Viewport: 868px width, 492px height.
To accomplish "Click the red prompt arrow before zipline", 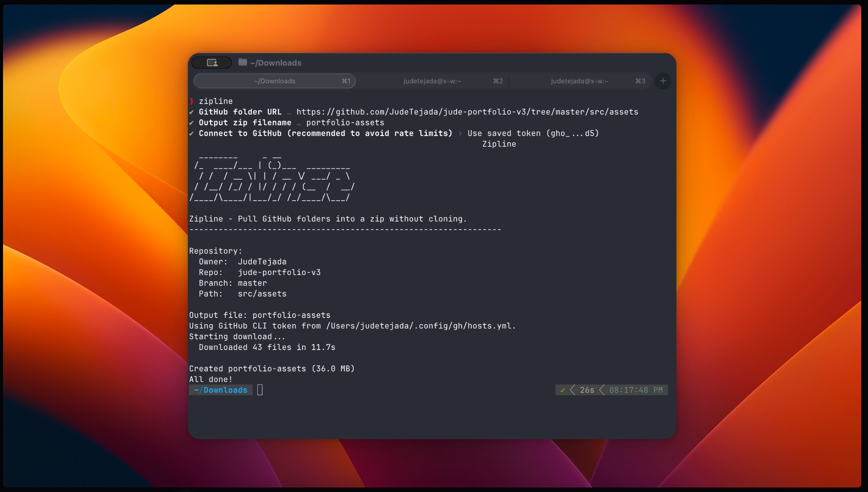I will click(x=192, y=101).
